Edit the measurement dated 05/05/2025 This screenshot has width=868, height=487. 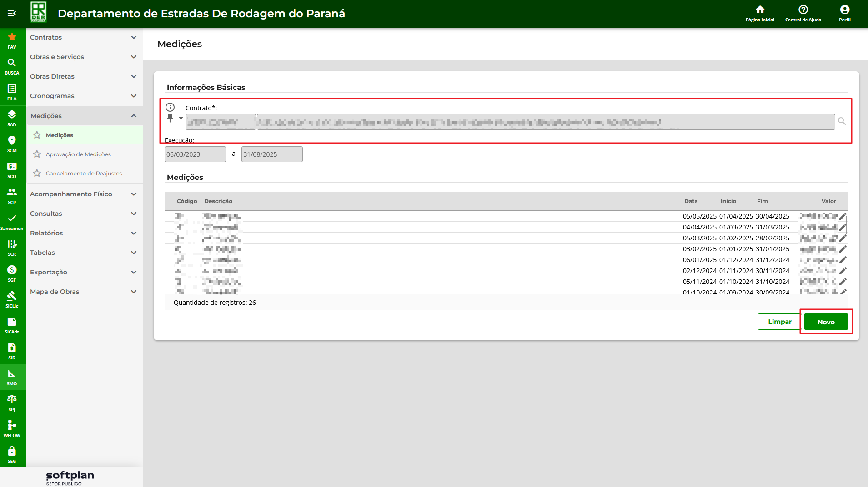tap(843, 216)
